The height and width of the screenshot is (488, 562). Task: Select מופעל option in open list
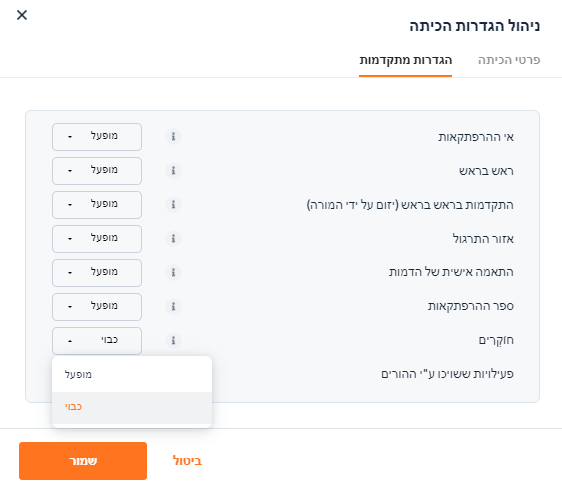tap(132, 374)
